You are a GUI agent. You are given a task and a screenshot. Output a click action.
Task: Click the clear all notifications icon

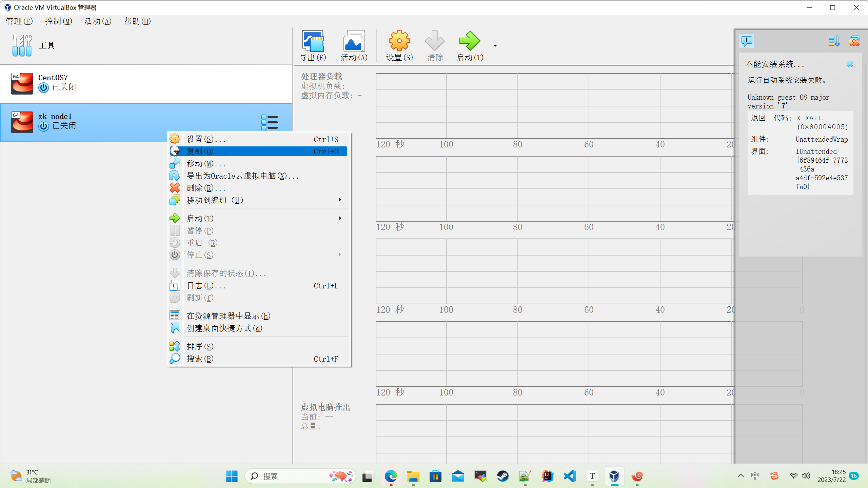point(854,41)
